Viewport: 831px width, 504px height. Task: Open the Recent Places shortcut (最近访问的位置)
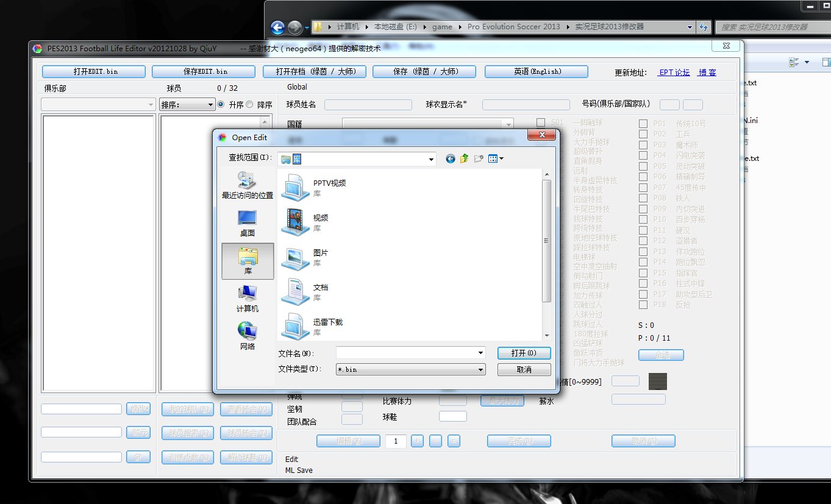[x=248, y=185]
